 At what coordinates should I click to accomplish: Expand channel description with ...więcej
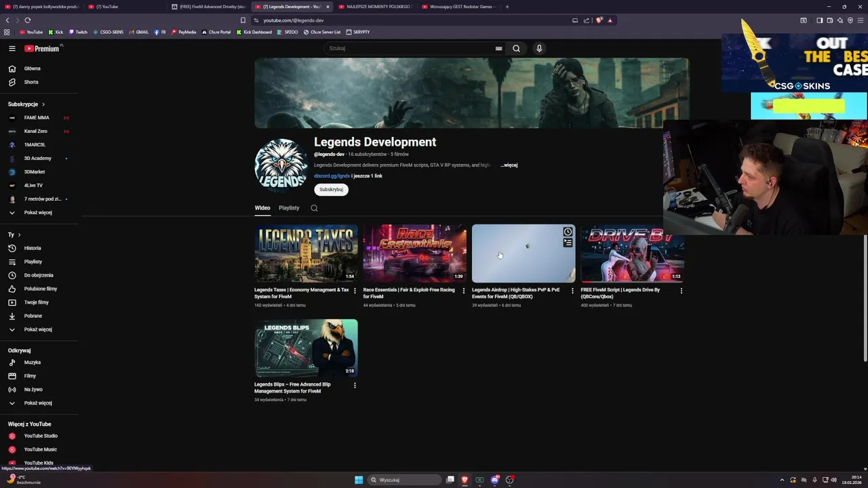pos(509,165)
